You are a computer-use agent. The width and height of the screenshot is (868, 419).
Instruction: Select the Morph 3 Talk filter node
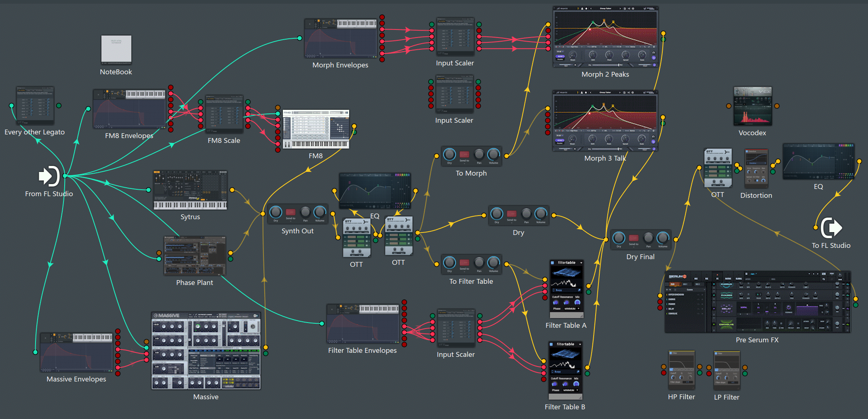pos(605,121)
